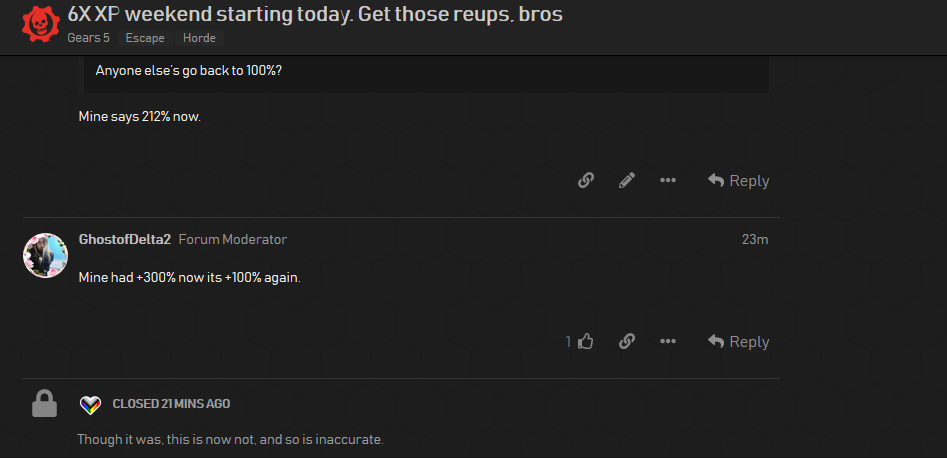This screenshot has height=459, width=947.
Task: Select the Escape tag
Action: 145,38
